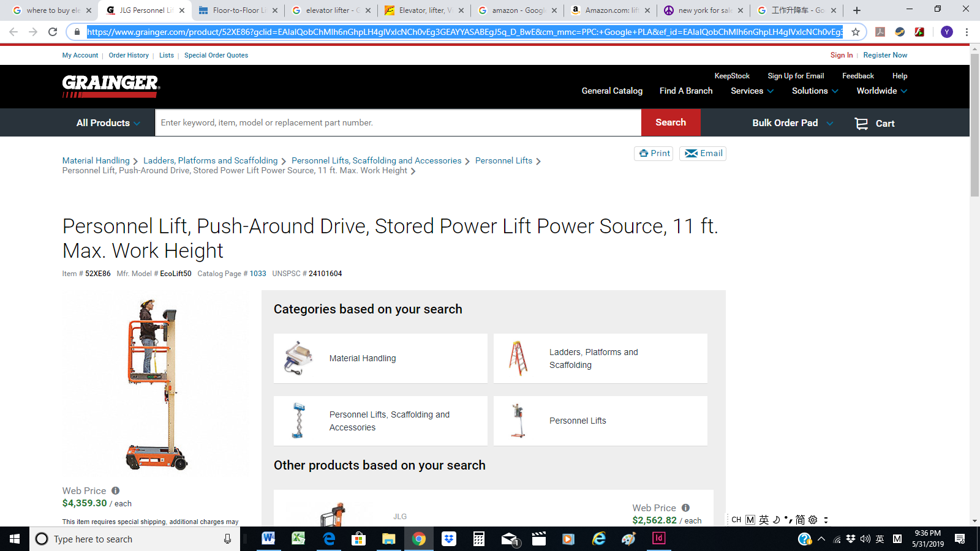Expand Bulk Order Pad dropdown
This screenshot has width=980, height=551.
[793, 123]
